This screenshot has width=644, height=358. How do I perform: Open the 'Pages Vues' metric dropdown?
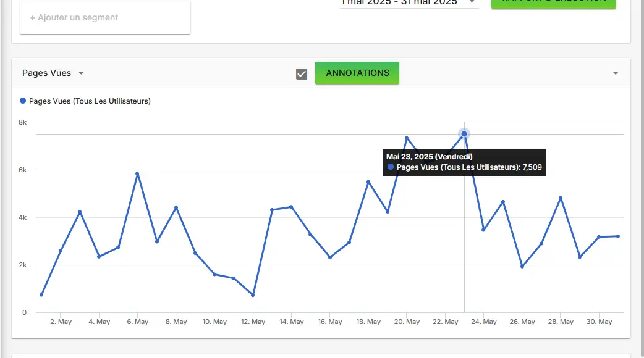click(x=53, y=73)
